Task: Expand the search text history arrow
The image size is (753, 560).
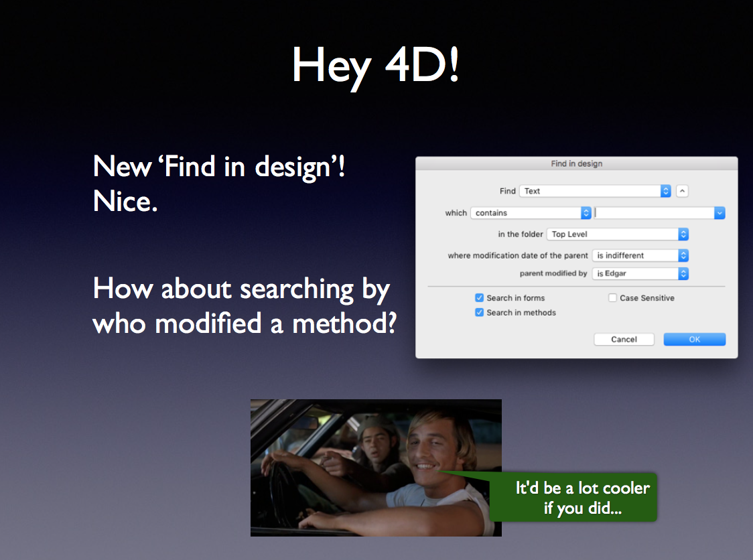Action: [720, 213]
